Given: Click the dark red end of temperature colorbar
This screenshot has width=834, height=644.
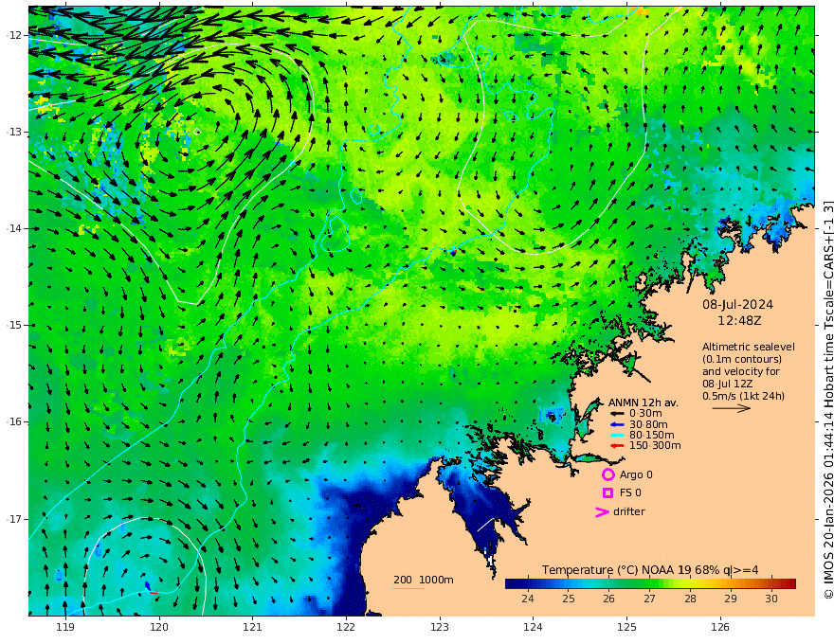Looking at the screenshot, I should coord(791,584).
